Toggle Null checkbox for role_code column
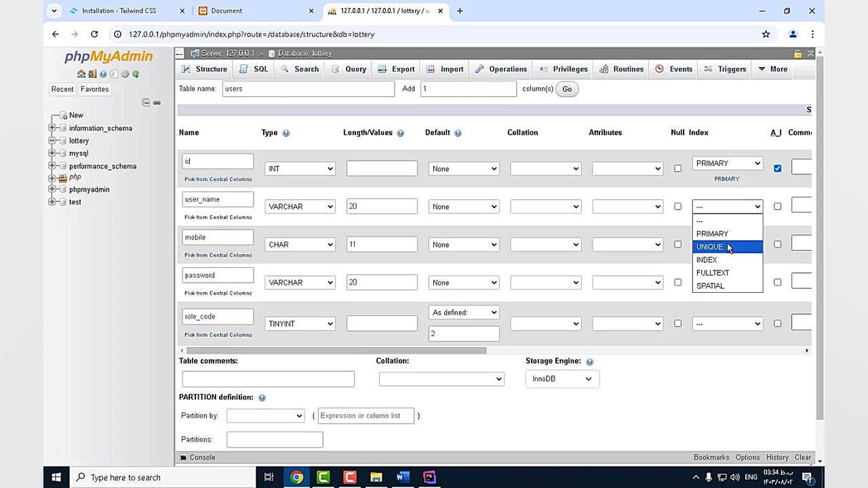868x488 pixels. (677, 324)
